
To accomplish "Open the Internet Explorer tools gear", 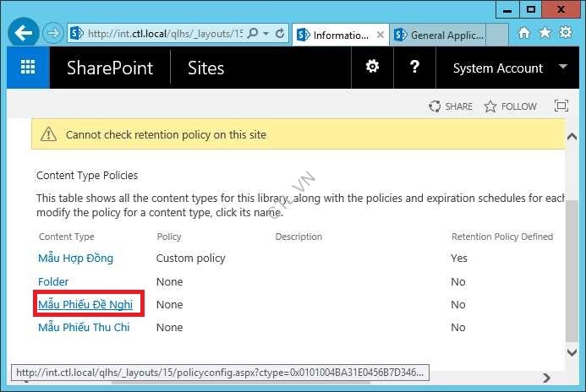I will [564, 33].
